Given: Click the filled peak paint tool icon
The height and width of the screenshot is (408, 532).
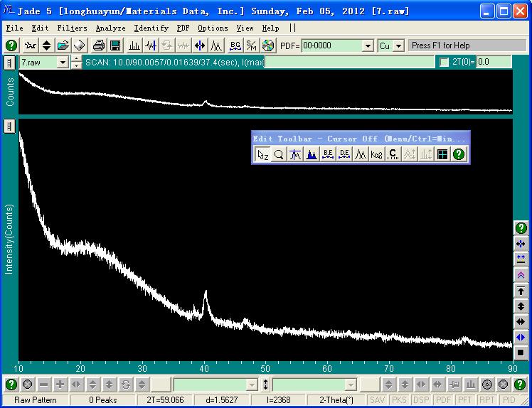Looking at the screenshot, I should tap(312, 154).
